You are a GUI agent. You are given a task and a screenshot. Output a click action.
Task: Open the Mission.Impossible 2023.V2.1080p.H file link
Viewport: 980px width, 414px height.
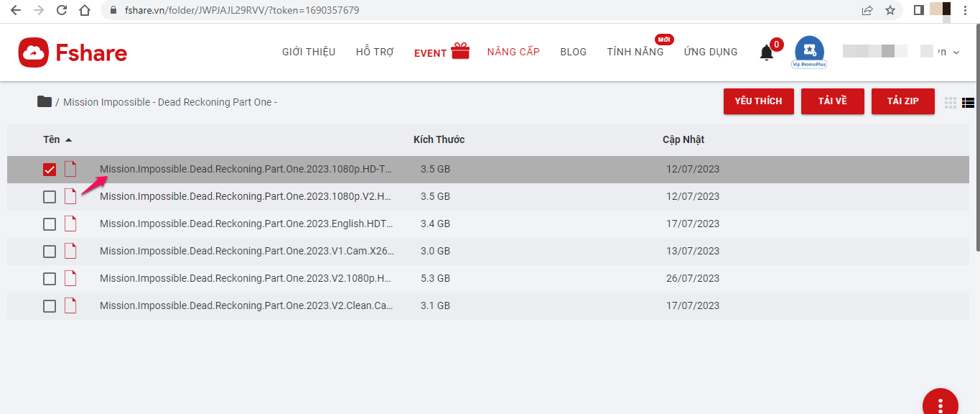246,278
